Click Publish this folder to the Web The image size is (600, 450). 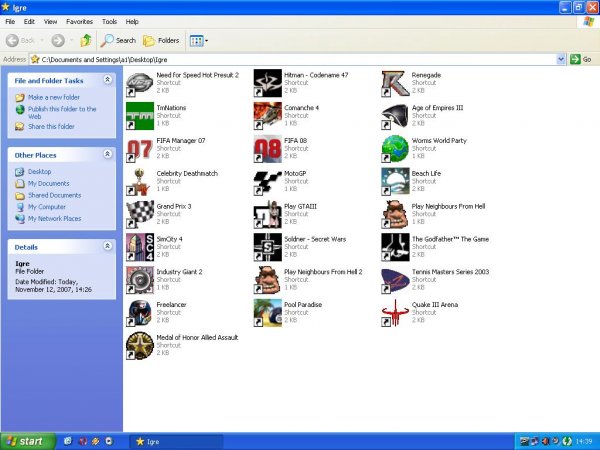[x=62, y=112]
